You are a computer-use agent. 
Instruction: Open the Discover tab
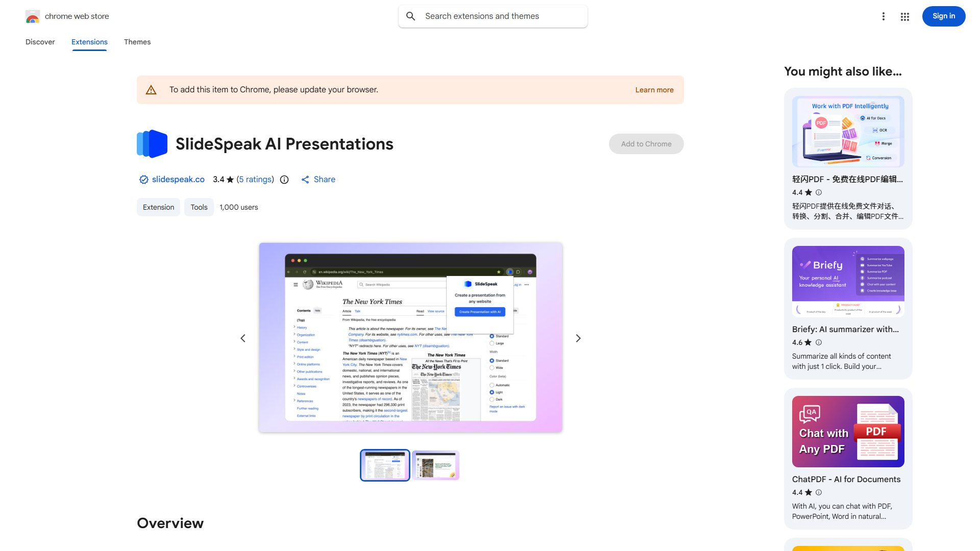pyautogui.click(x=40, y=42)
